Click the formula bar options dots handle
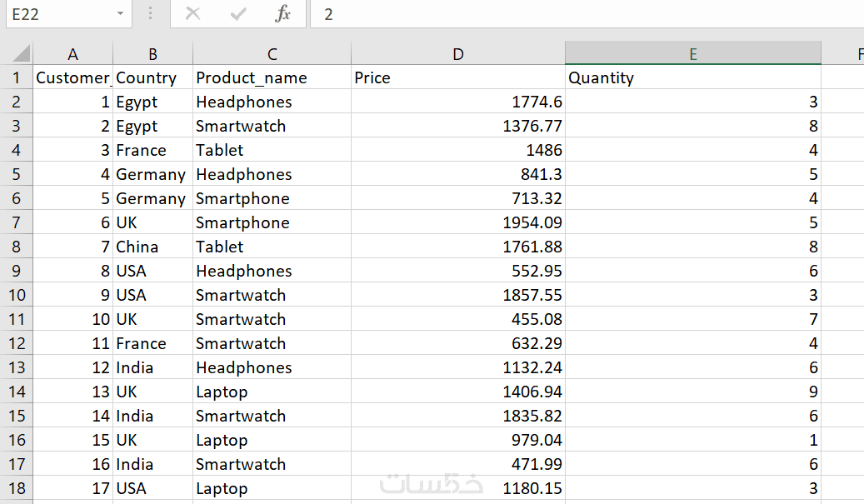 pyautogui.click(x=150, y=14)
